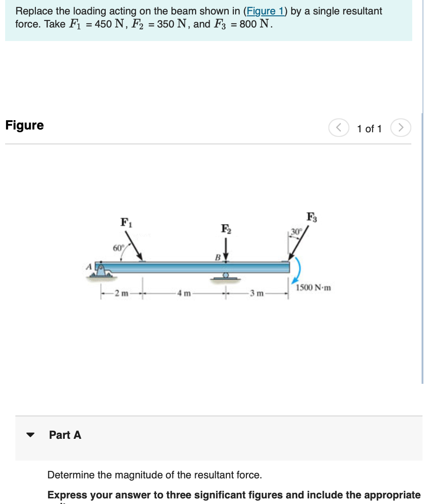436x504 pixels.
Task: Select the Part A header
Action: point(64,435)
